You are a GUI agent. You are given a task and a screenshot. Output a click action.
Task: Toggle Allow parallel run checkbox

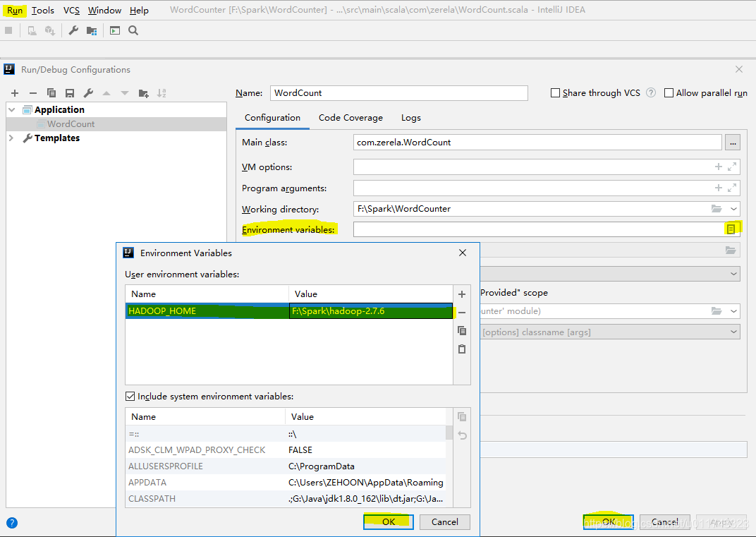669,92
